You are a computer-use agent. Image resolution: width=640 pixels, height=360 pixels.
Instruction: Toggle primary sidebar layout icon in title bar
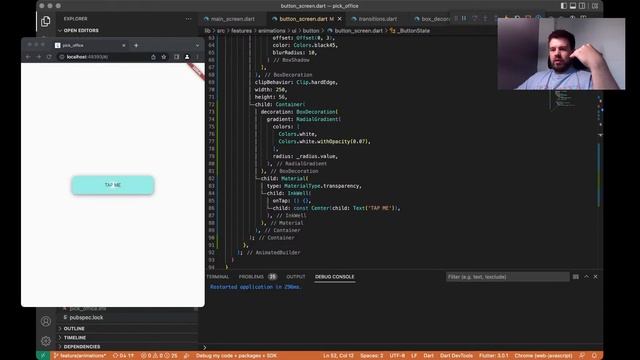click(564, 6)
